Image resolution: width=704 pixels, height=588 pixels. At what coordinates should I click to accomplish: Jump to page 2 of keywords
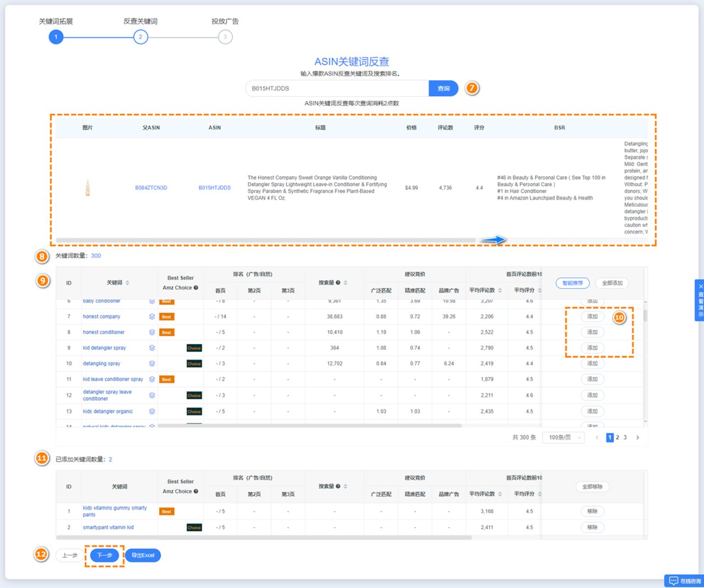point(617,438)
